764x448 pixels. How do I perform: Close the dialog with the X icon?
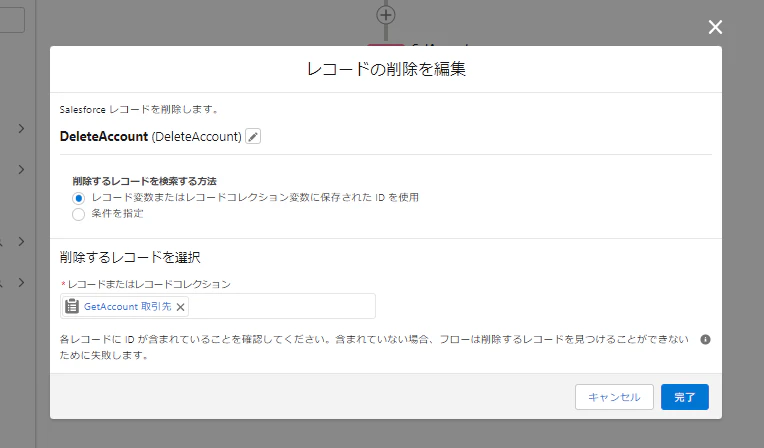click(x=715, y=27)
